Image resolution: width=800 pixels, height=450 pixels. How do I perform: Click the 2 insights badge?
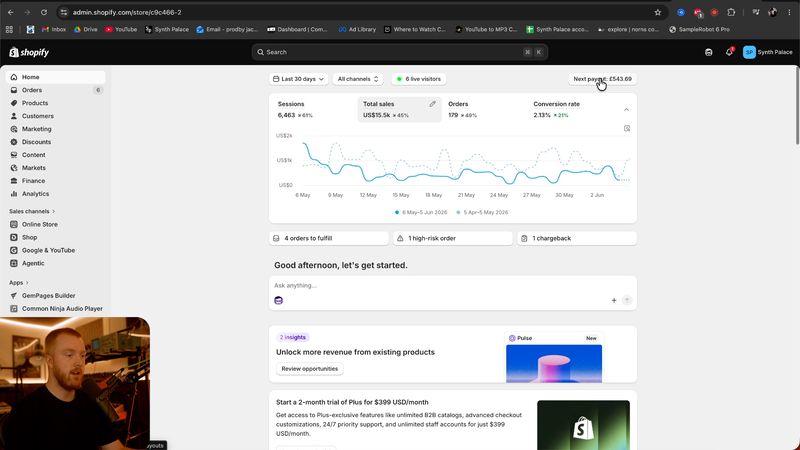tap(293, 337)
